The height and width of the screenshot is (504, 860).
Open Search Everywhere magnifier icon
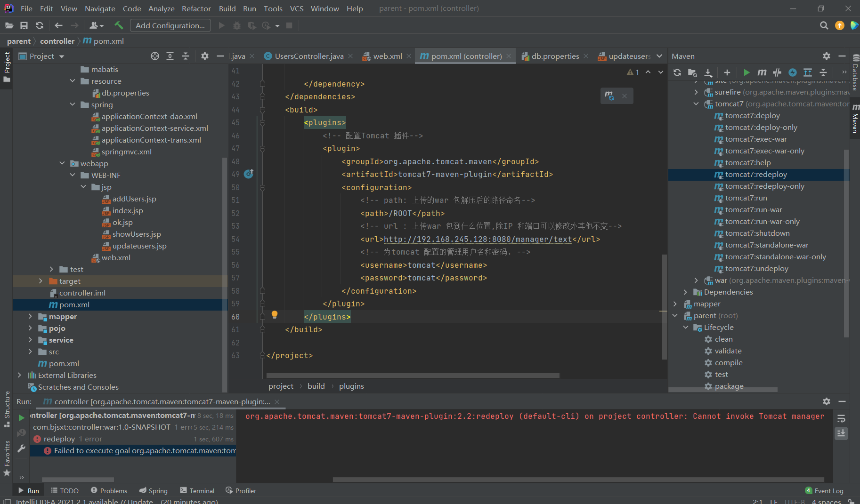[824, 25]
